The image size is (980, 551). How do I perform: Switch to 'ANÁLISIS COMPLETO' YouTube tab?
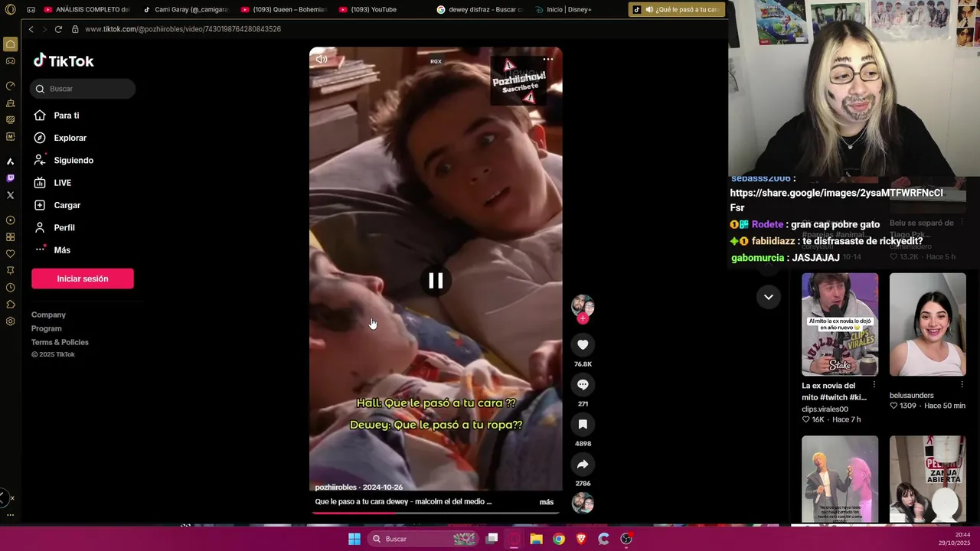pyautogui.click(x=87, y=9)
